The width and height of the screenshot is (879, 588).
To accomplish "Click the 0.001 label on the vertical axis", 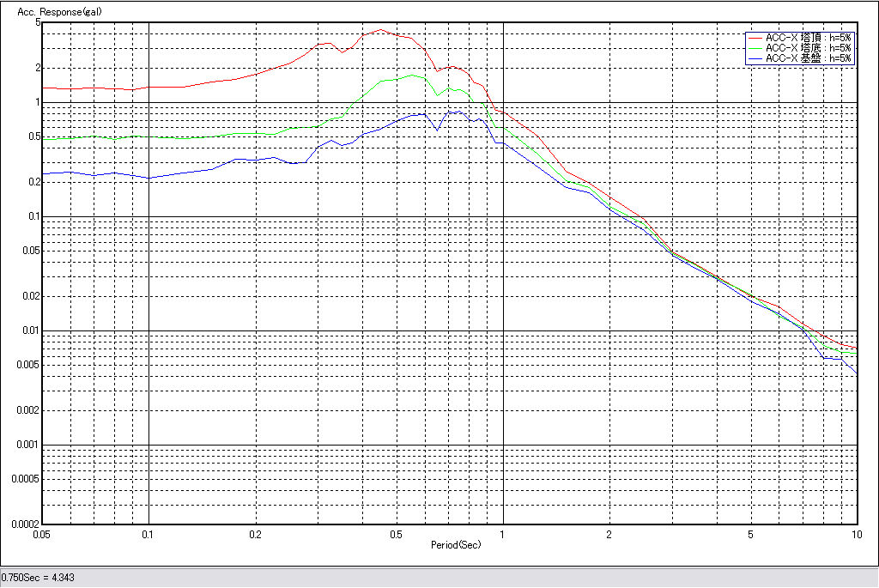I will (26, 445).
